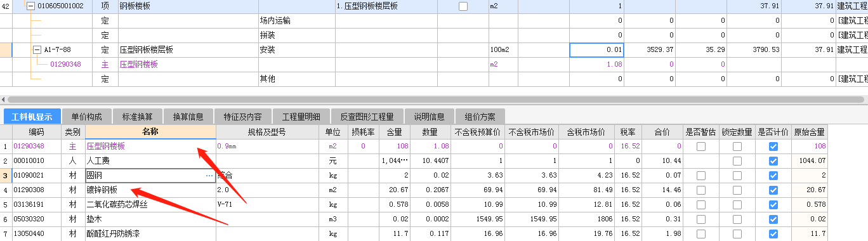The height and width of the screenshot is (241, 868).
Task: Select the 酚醛红丹防锈漆 name cell
Action: (150, 234)
